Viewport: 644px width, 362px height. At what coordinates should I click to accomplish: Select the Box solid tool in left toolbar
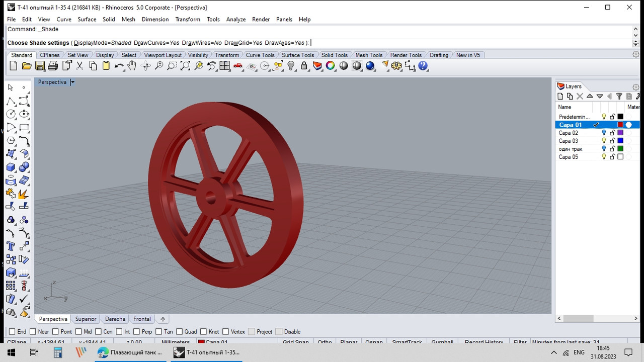[11, 167]
